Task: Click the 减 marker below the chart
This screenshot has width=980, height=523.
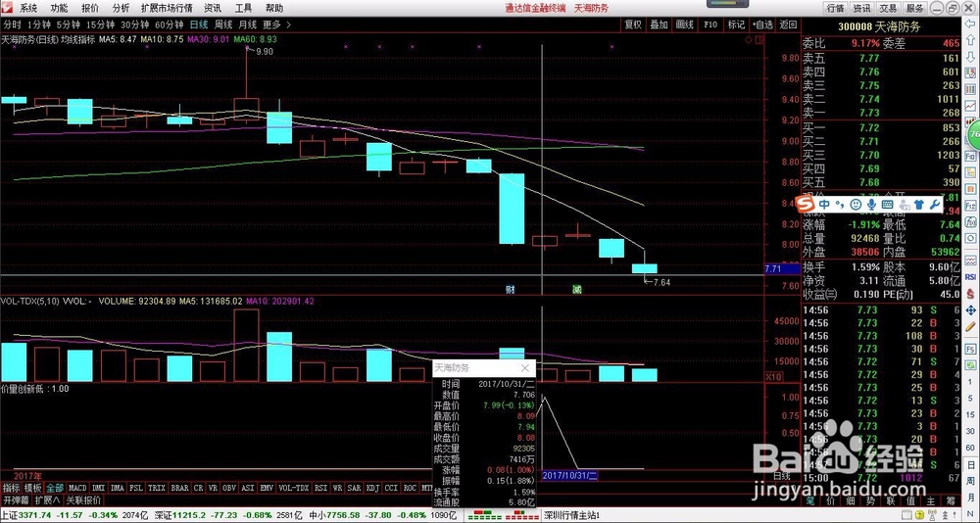Action: (577, 289)
